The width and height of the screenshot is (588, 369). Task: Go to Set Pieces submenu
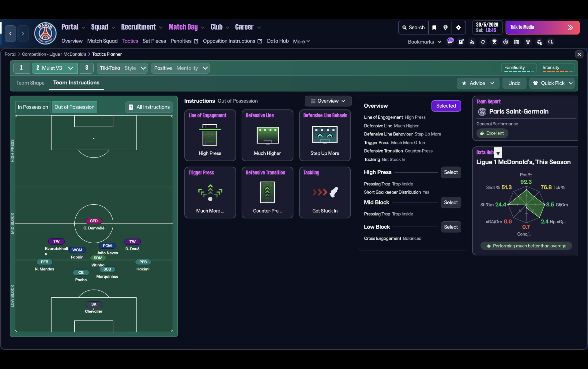(x=154, y=41)
